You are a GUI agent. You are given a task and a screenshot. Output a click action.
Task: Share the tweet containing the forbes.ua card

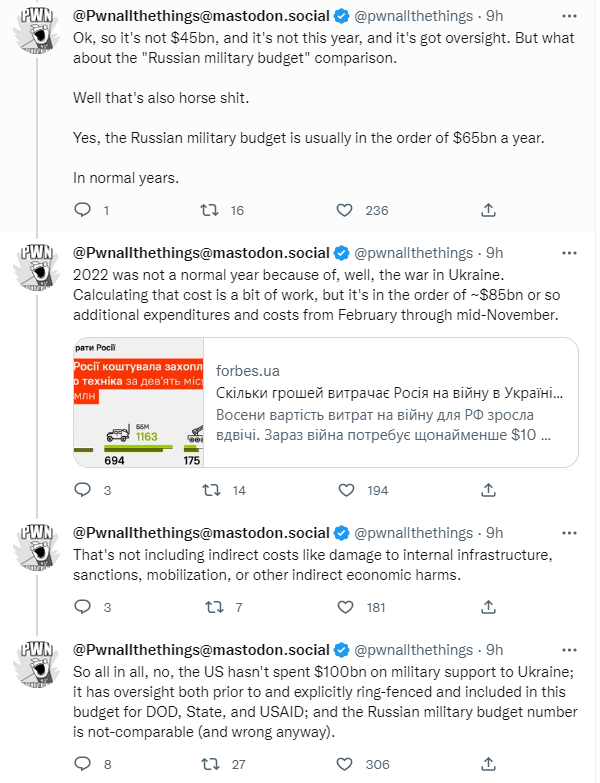click(x=488, y=490)
